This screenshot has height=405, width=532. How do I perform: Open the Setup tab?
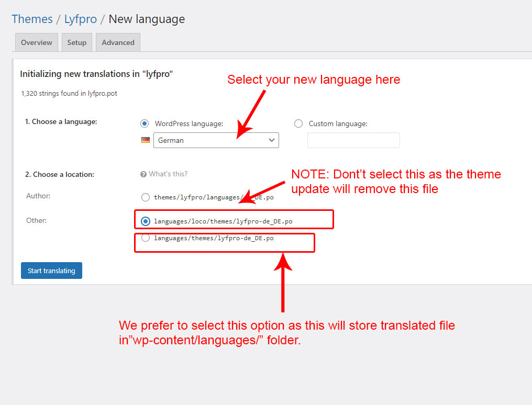(x=77, y=42)
